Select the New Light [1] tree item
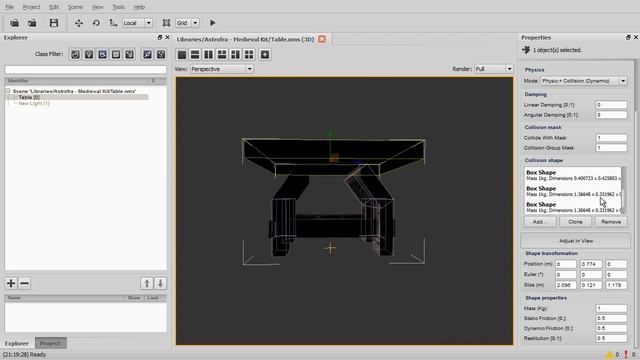 point(34,103)
